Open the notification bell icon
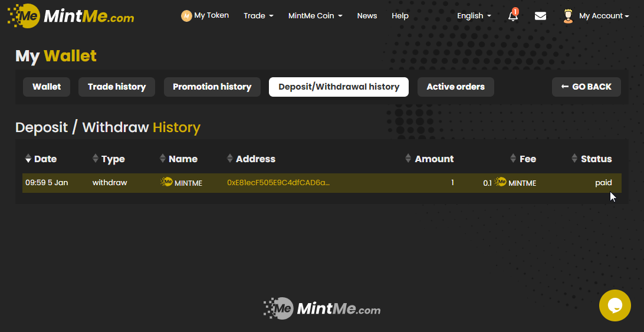644x332 pixels. pyautogui.click(x=513, y=16)
